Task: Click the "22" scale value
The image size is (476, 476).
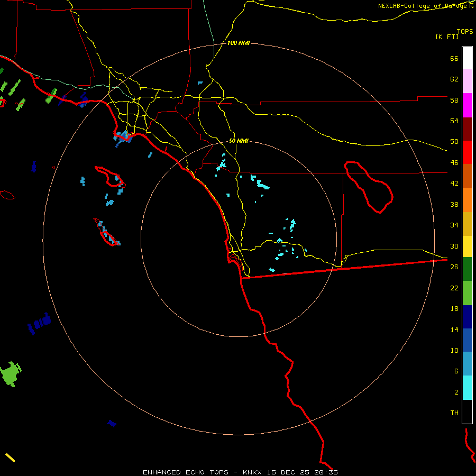Action: [454, 288]
